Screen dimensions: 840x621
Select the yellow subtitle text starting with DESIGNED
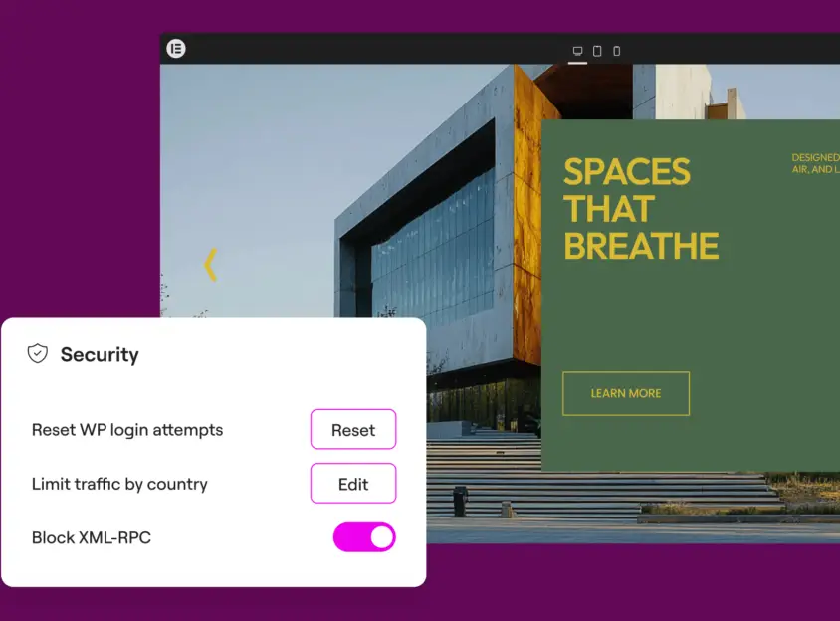pos(814,163)
